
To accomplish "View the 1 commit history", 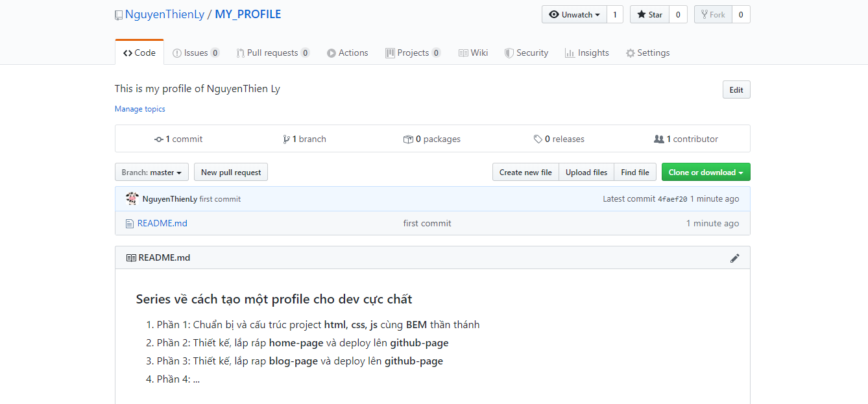I will point(178,139).
